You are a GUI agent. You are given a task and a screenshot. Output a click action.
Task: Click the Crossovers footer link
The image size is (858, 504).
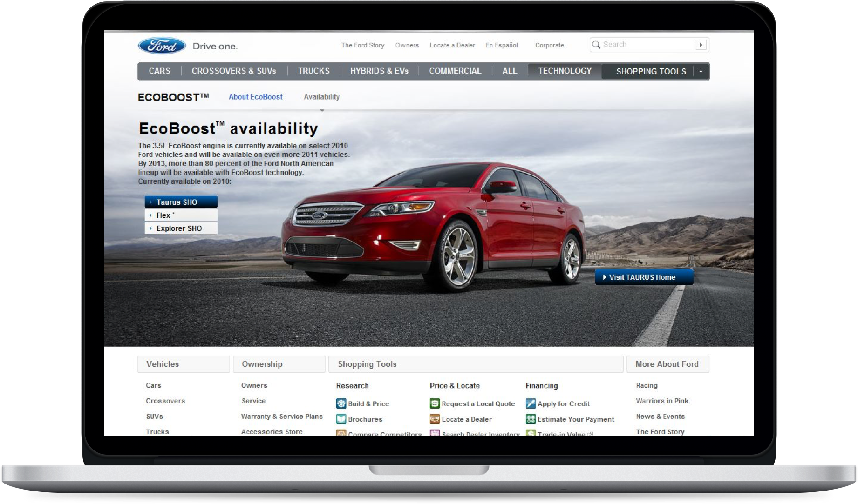click(165, 401)
